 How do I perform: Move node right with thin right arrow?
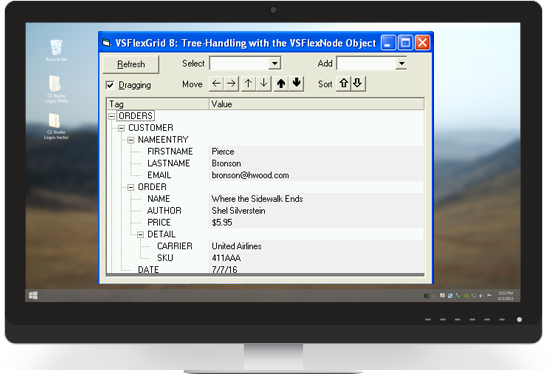tap(231, 84)
